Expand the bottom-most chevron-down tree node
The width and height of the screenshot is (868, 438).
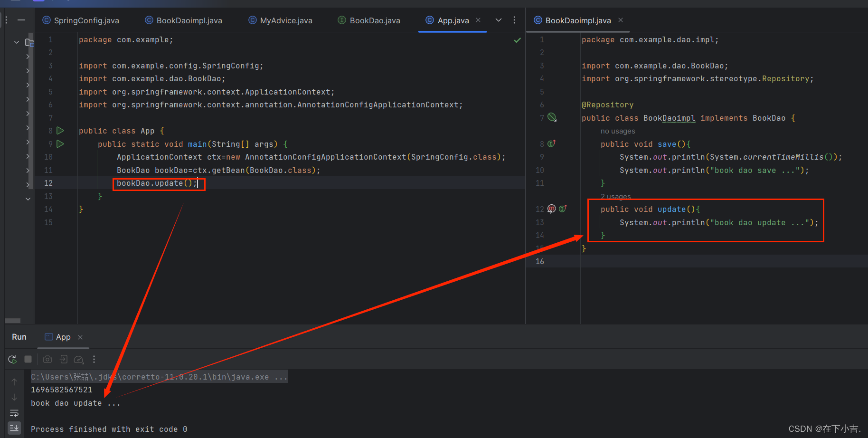pyautogui.click(x=28, y=199)
